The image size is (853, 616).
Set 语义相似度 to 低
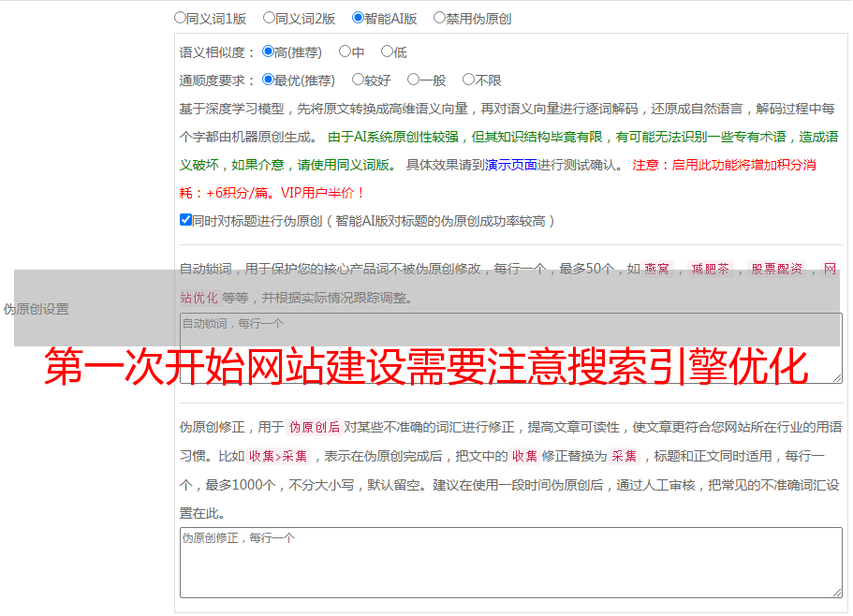pyautogui.click(x=387, y=51)
